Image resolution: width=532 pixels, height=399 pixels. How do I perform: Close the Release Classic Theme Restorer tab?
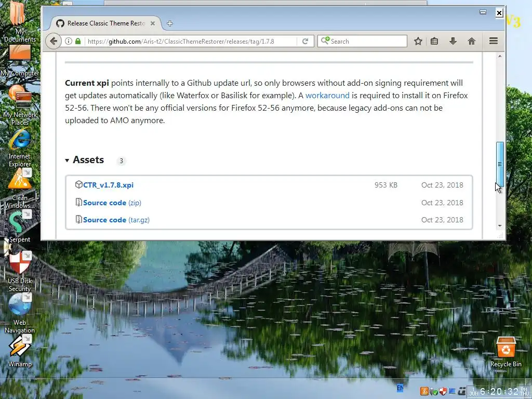pyautogui.click(x=153, y=23)
